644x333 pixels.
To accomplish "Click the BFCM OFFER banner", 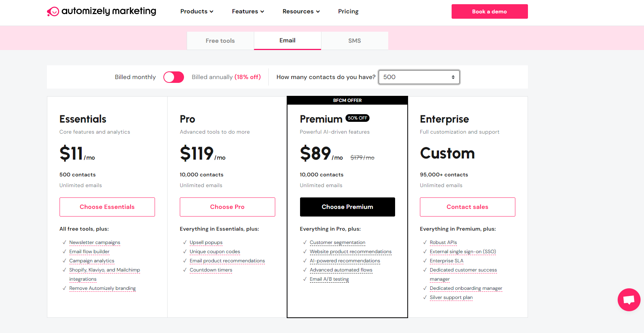I will coord(347,100).
